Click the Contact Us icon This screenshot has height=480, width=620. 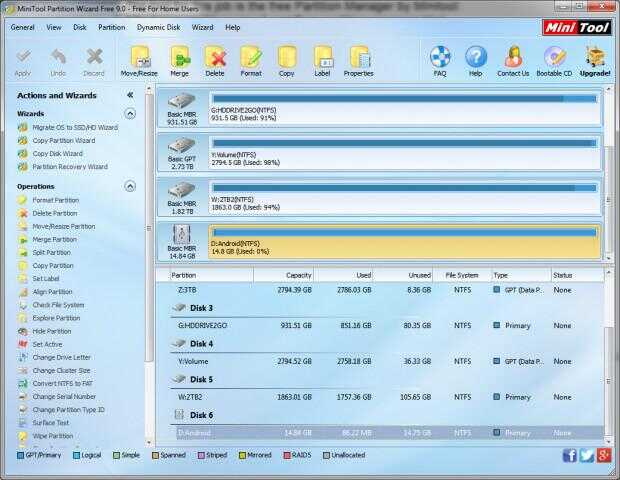(513, 57)
